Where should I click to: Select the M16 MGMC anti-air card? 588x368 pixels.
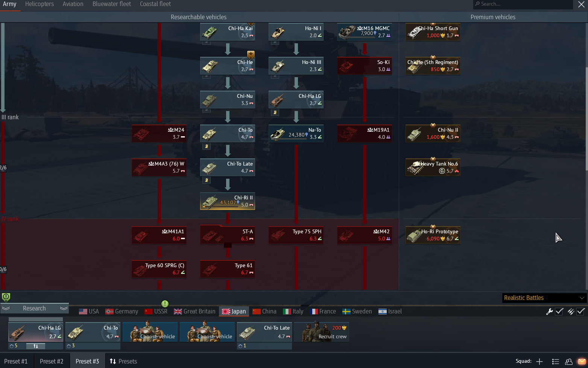[365, 32]
